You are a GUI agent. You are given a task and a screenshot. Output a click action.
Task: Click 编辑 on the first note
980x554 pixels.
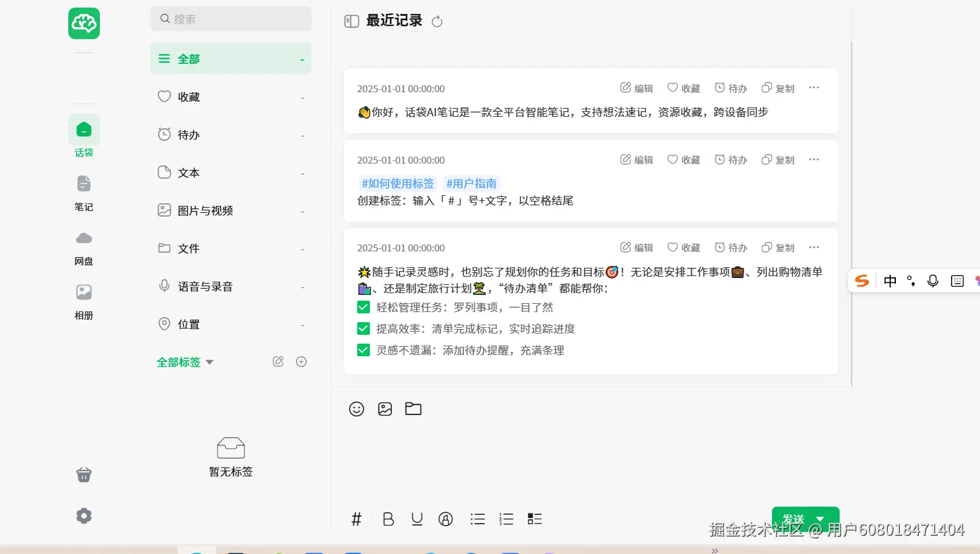pos(637,88)
